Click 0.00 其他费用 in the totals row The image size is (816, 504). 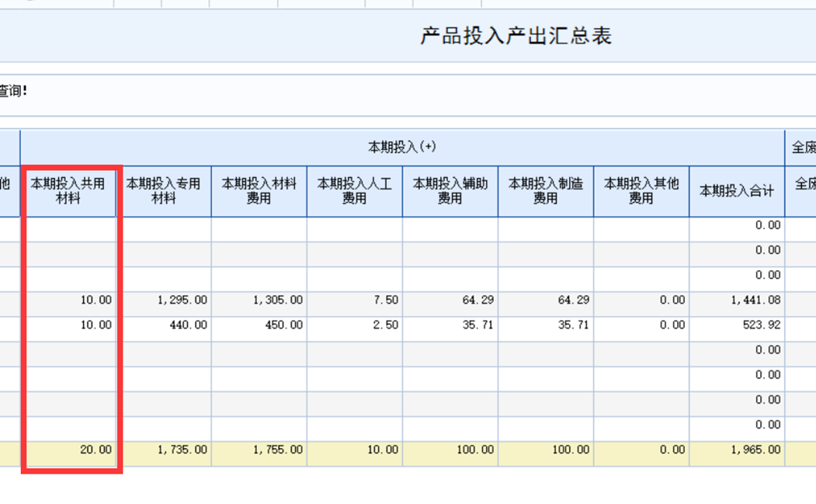[641, 454]
